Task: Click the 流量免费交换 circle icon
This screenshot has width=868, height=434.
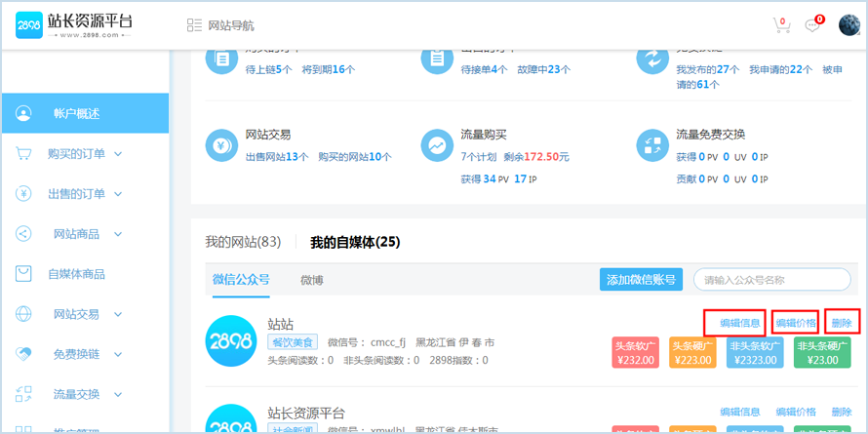Action: click(x=651, y=144)
